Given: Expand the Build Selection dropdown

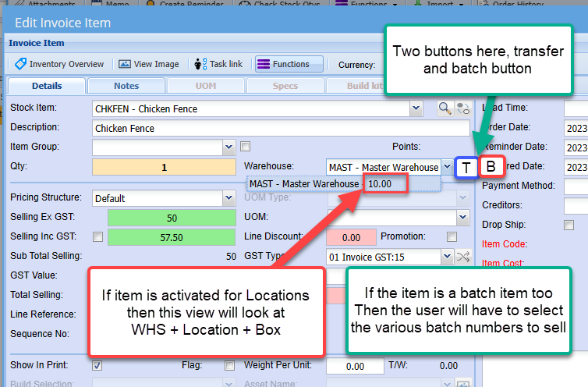Looking at the screenshot, I should pos(228,383).
